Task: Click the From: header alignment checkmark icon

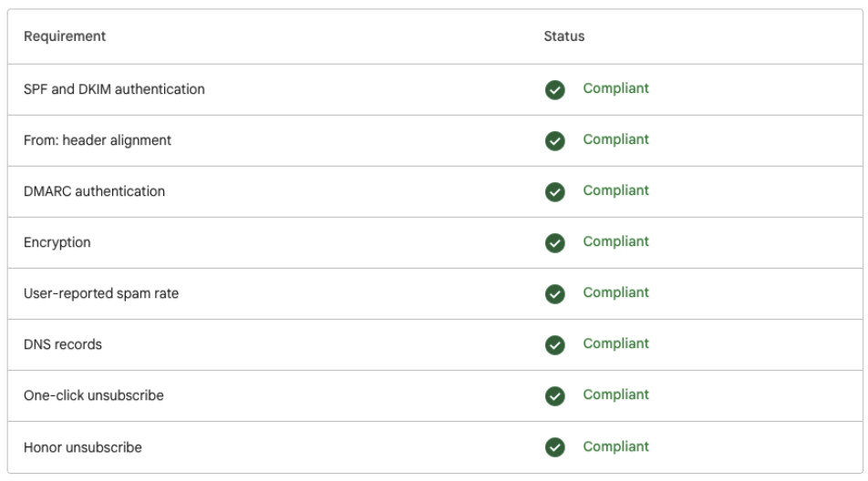Action: click(x=554, y=140)
